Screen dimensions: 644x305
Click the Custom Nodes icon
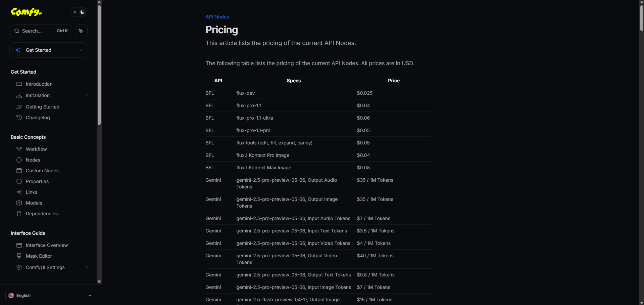tap(19, 171)
